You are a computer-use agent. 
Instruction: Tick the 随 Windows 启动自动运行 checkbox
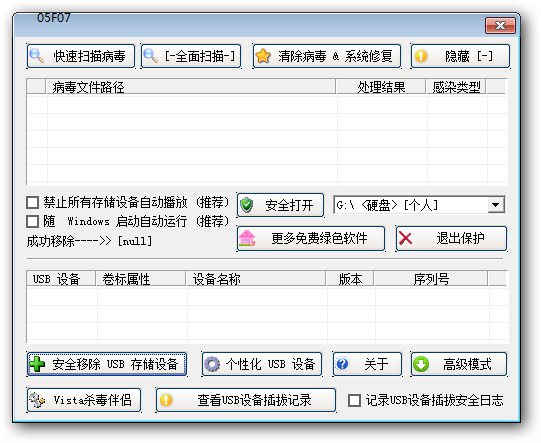[32, 222]
